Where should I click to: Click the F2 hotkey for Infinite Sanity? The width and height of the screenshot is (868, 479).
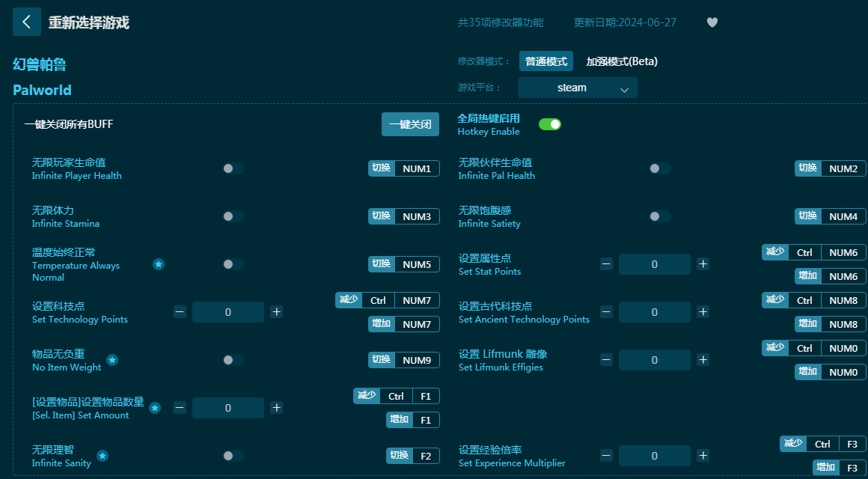click(426, 456)
